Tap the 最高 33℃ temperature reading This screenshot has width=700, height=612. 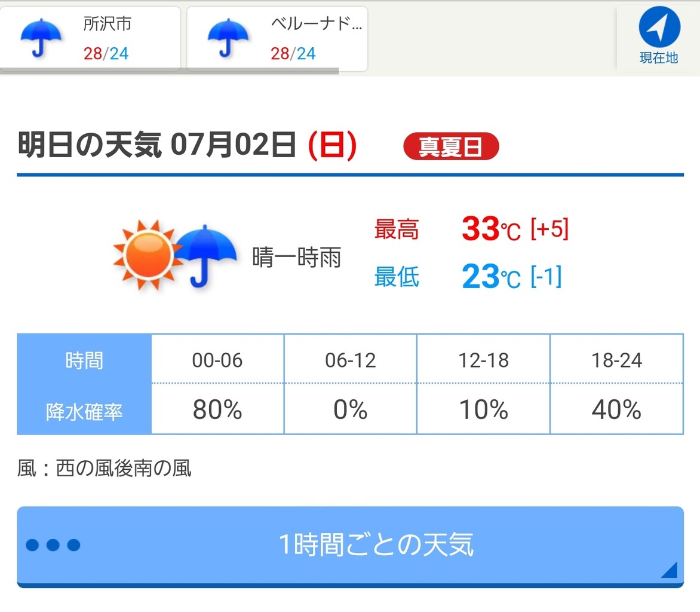pyautogui.click(x=471, y=229)
